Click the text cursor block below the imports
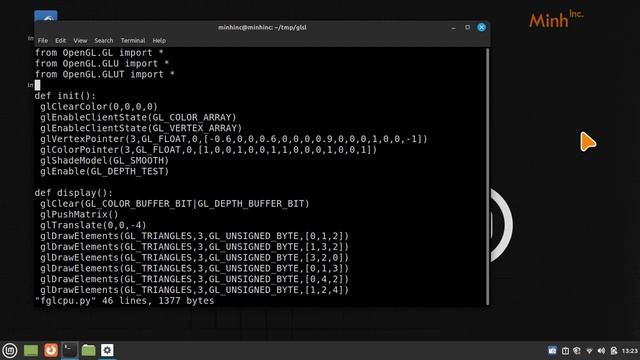 tap(38, 85)
